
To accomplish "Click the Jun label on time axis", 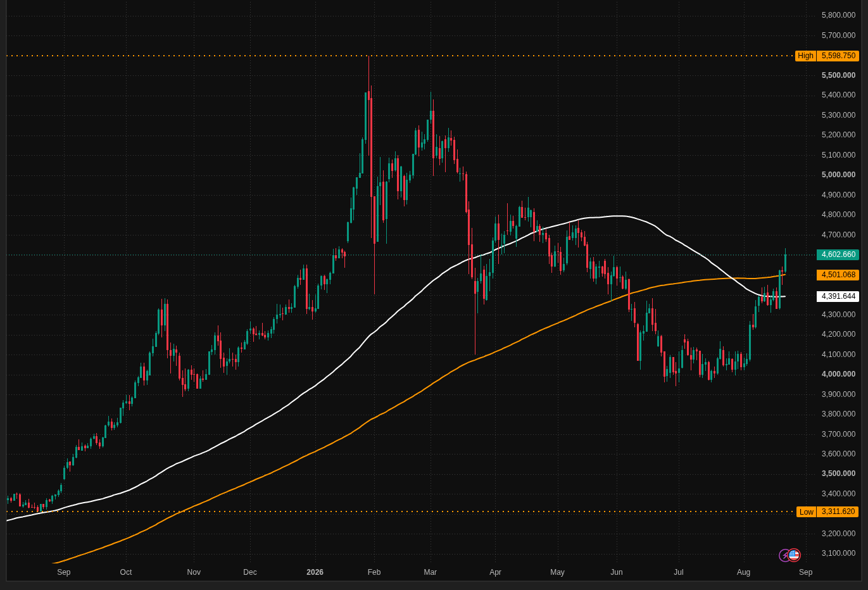I will (x=617, y=572).
